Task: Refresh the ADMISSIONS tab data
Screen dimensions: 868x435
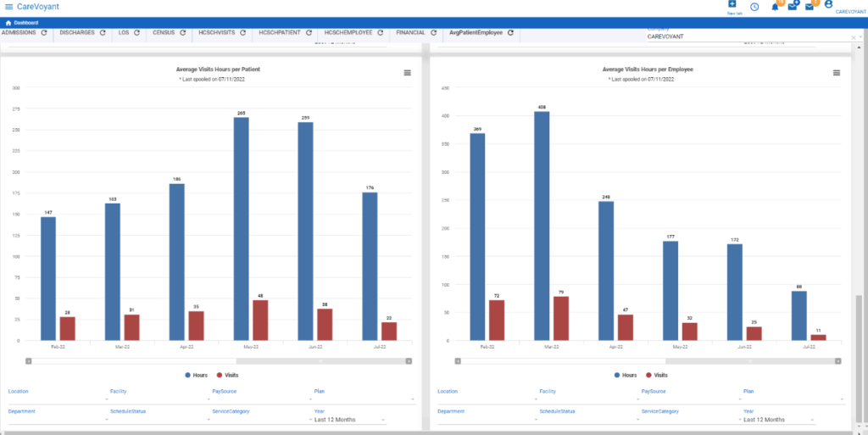Action: pyautogui.click(x=44, y=33)
